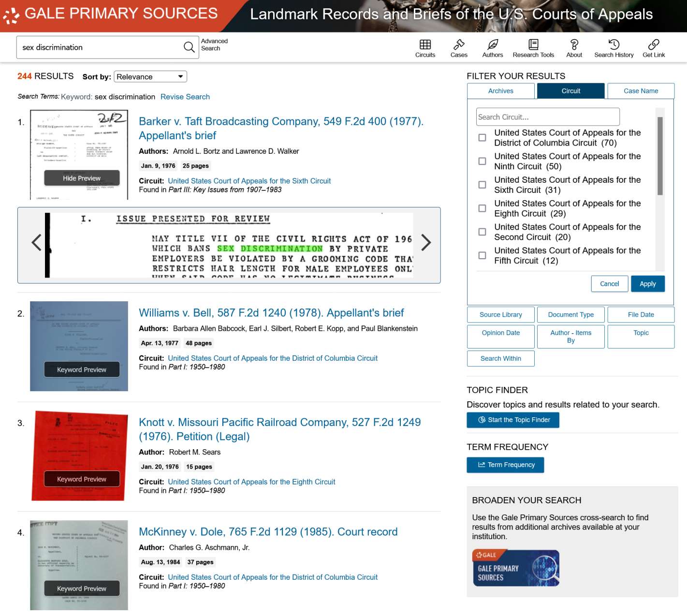Click Apply filter button
The height and width of the screenshot is (616, 687).
(647, 284)
